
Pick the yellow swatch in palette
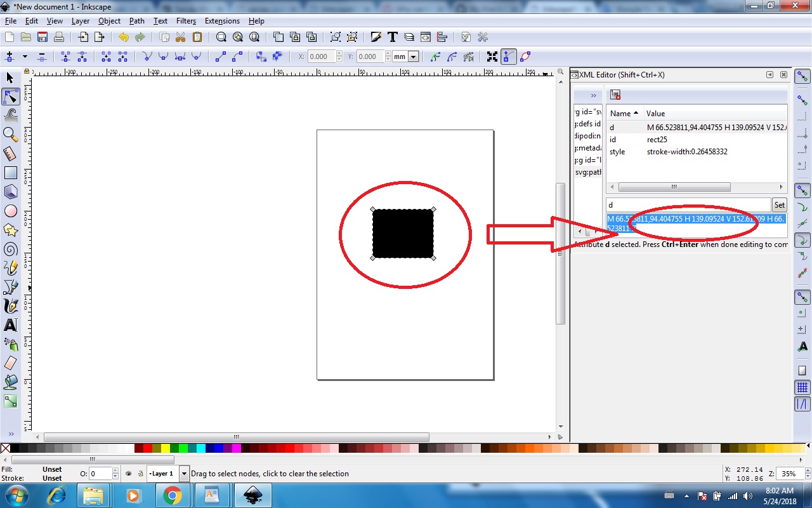(x=166, y=448)
